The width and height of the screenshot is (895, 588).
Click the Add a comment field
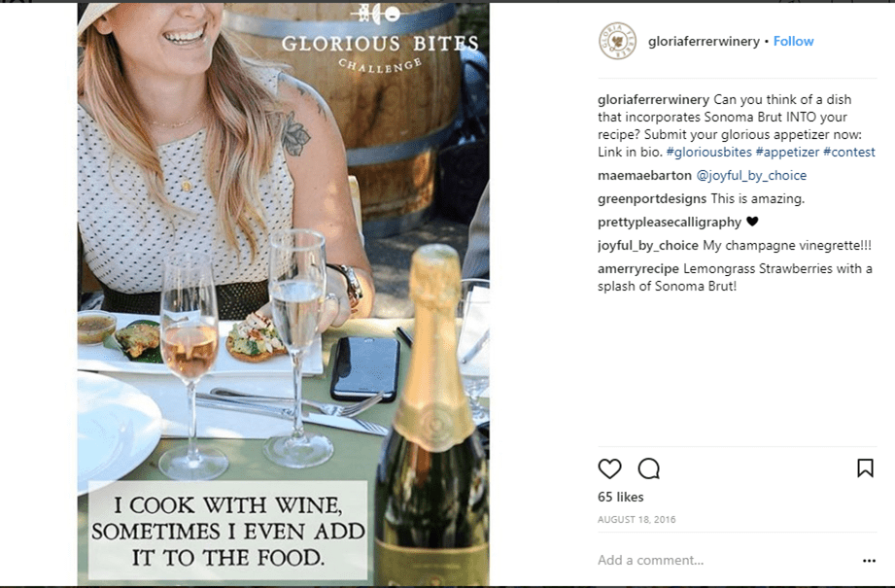pyautogui.click(x=719, y=561)
